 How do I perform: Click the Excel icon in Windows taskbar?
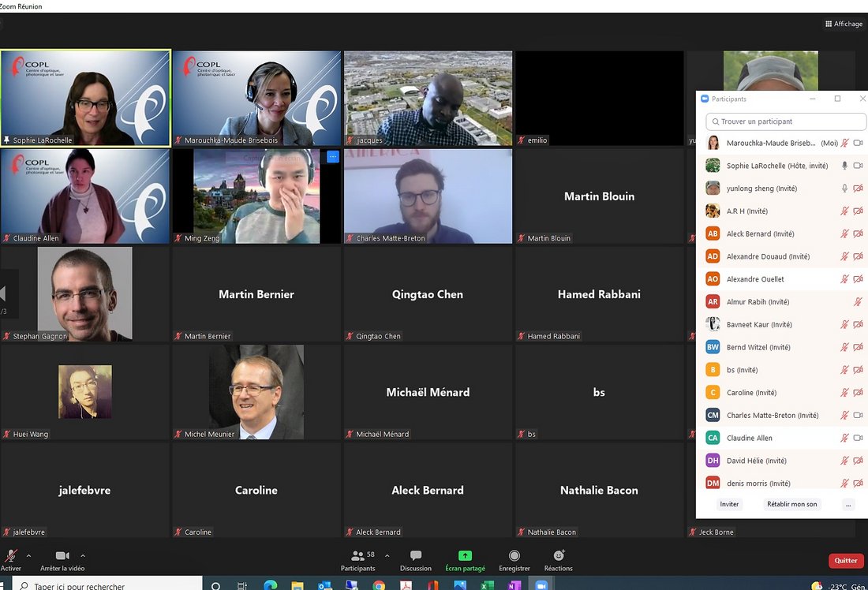point(488,585)
